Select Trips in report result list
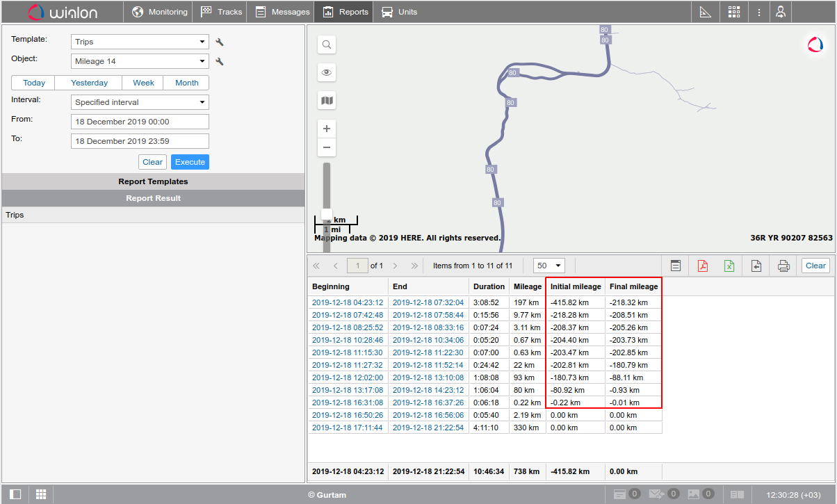Image resolution: width=837 pixels, height=504 pixels. 153,215
